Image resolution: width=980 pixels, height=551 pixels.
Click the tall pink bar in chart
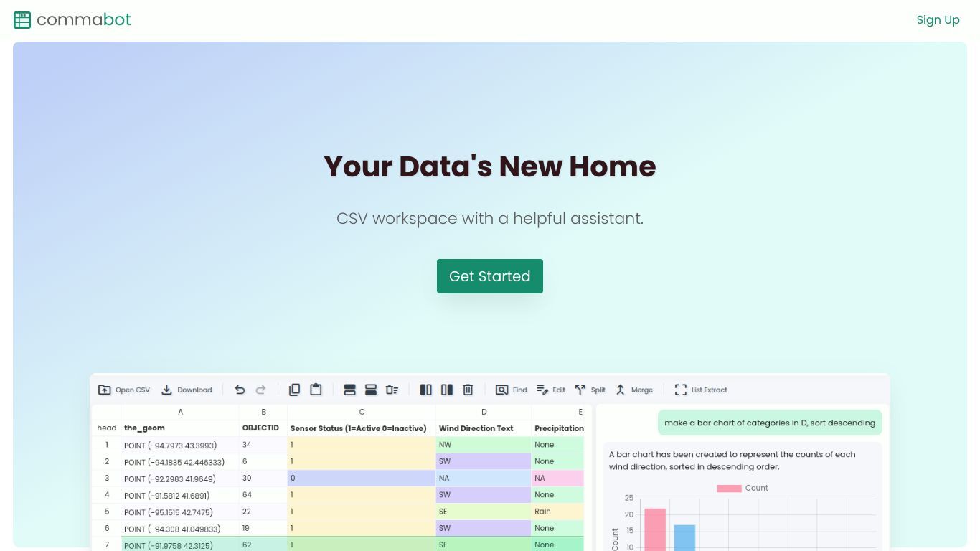[x=655, y=529]
